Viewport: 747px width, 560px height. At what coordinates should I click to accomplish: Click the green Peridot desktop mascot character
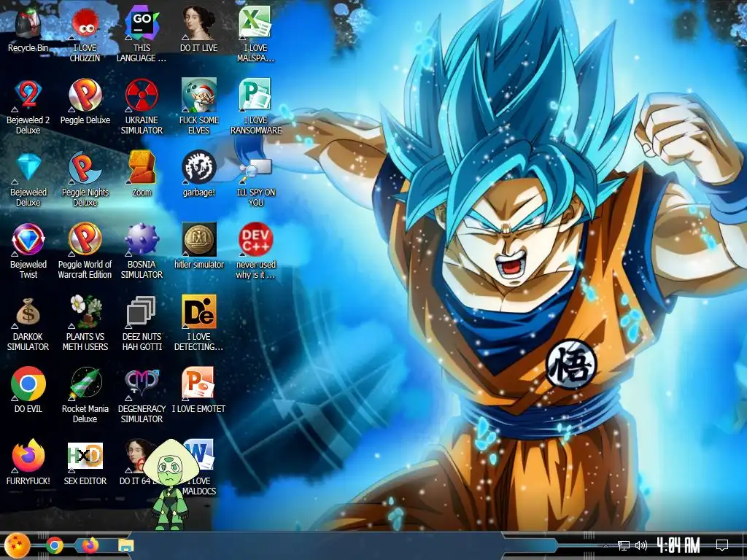pos(171,485)
